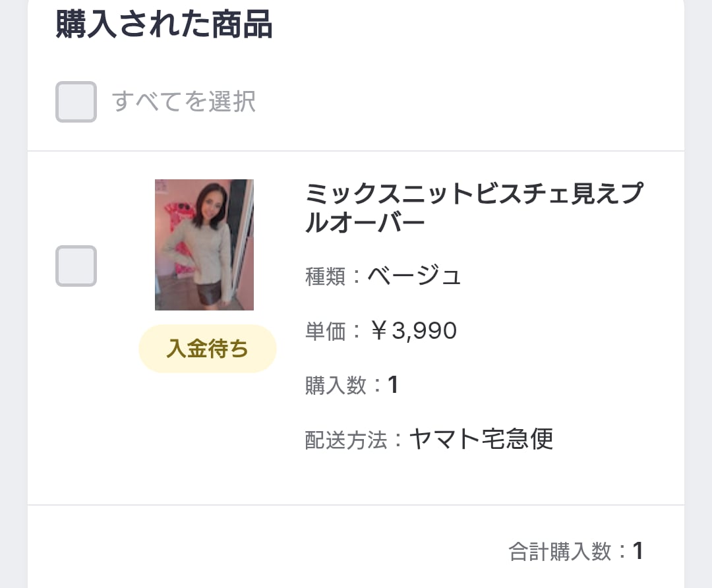Click the 購入された商品 heading
The width and height of the screenshot is (712, 588).
(163, 25)
